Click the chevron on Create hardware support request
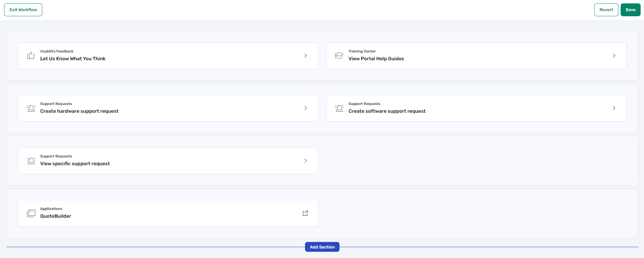The width and height of the screenshot is (644, 258). 306,108
